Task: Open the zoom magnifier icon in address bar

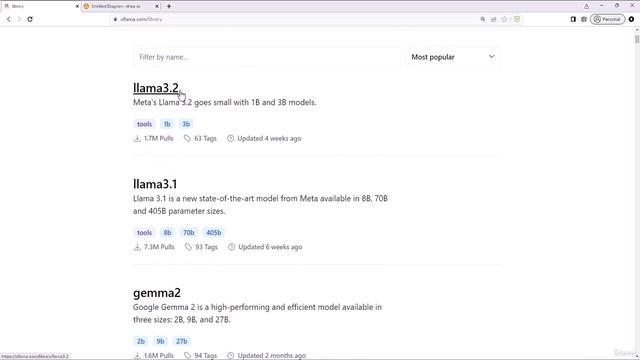Action: pyautogui.click(x=483, y=19)
